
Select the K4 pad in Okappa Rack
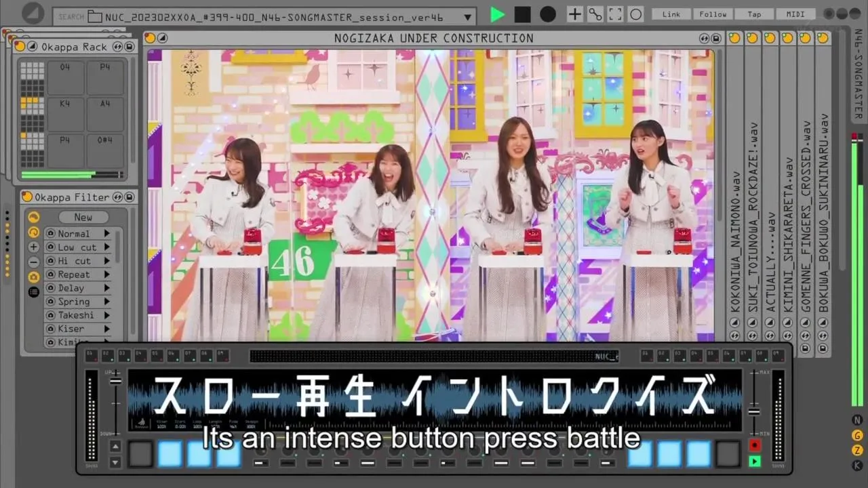point(65,114)
